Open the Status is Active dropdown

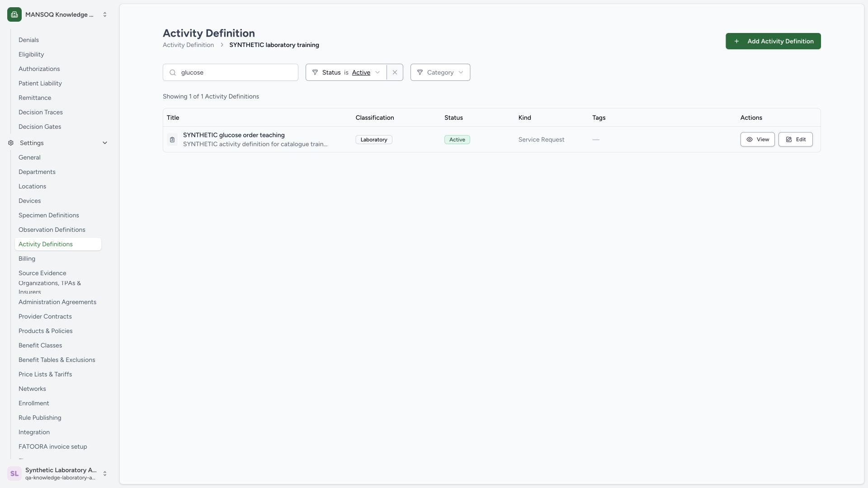[346, 72]
